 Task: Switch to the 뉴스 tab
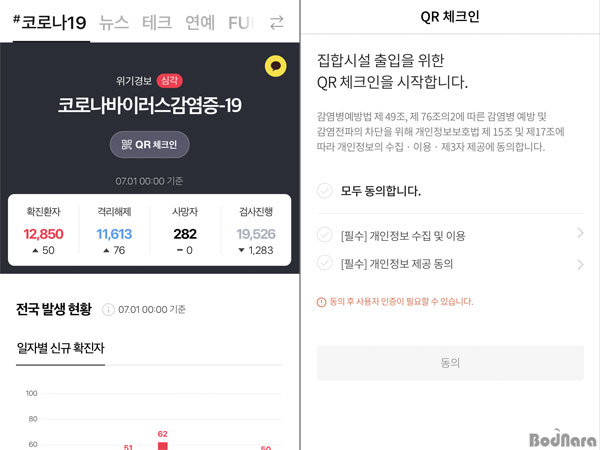[114, 23]
